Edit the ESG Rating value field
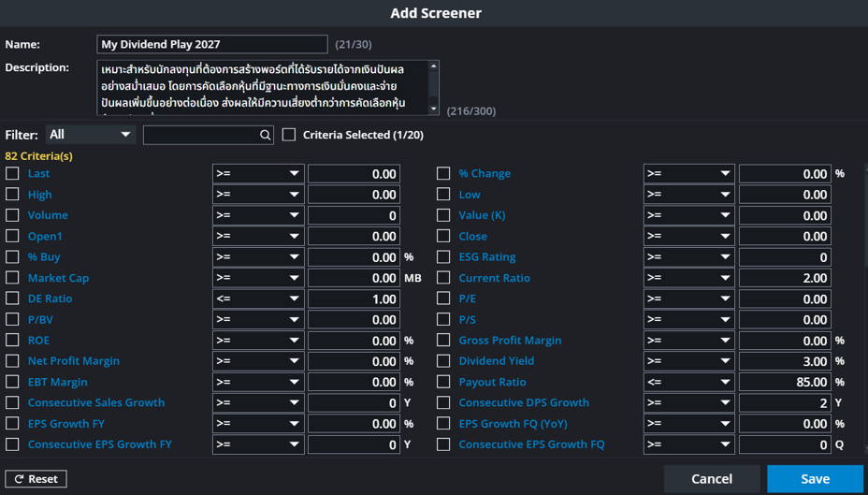 [x=785, y=257]
